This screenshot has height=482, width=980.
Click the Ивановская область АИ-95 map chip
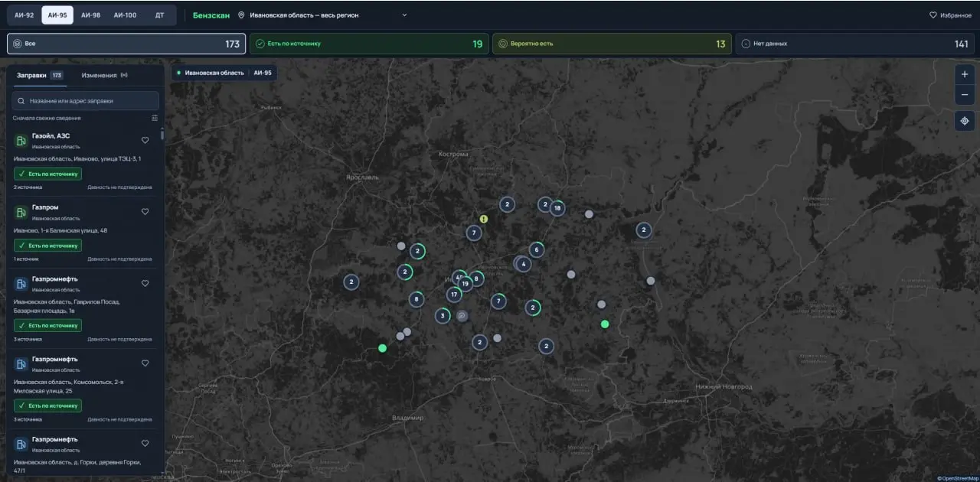click(224, 73)
